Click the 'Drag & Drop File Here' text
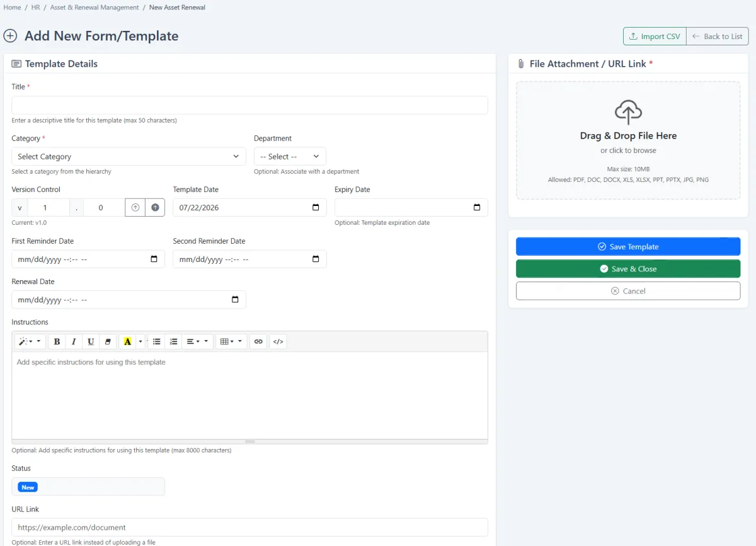The image size is (756, 546). click(628, 135)
